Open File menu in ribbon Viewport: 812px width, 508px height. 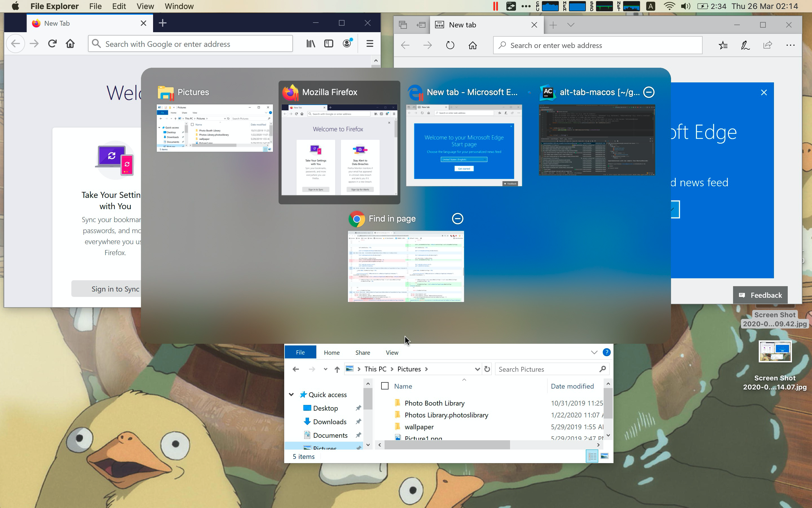pos(300,352)
